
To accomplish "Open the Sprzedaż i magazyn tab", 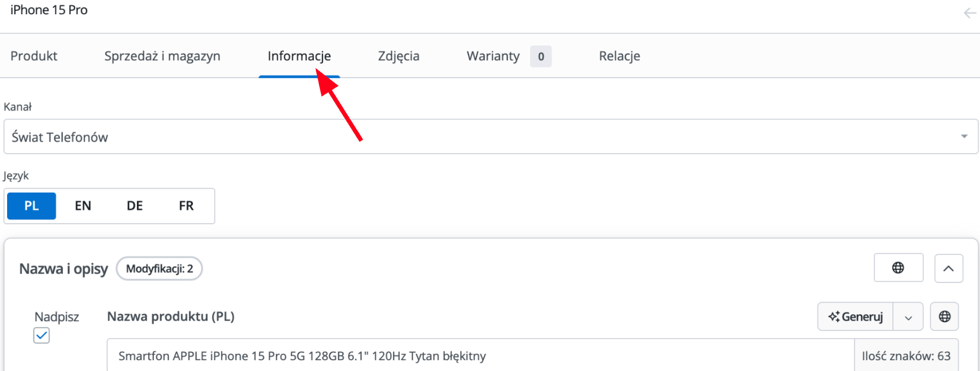I will point(162,56).
